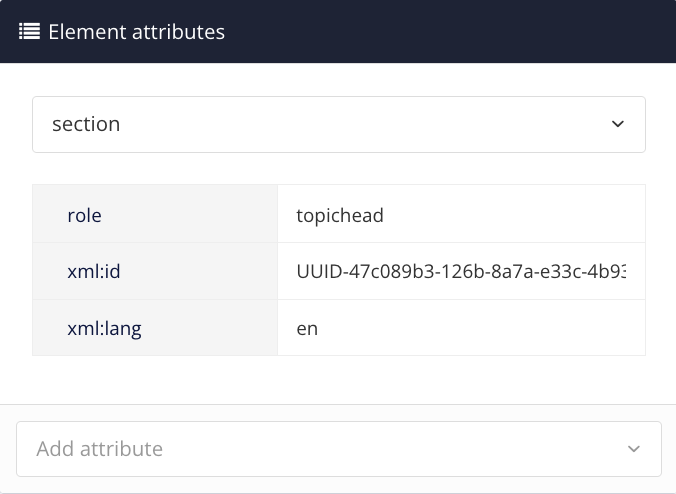Screen dimensions: 676x494
Task: Click the chevron on the section selector
Action: [x=617, y=124]
